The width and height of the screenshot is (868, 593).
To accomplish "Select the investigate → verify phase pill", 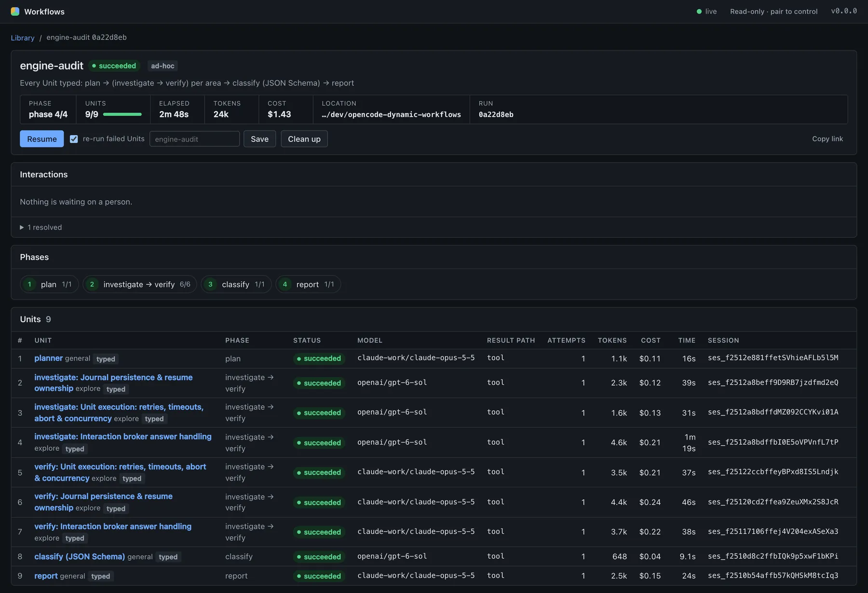I will pyautogui.click(x=140, y=284).
